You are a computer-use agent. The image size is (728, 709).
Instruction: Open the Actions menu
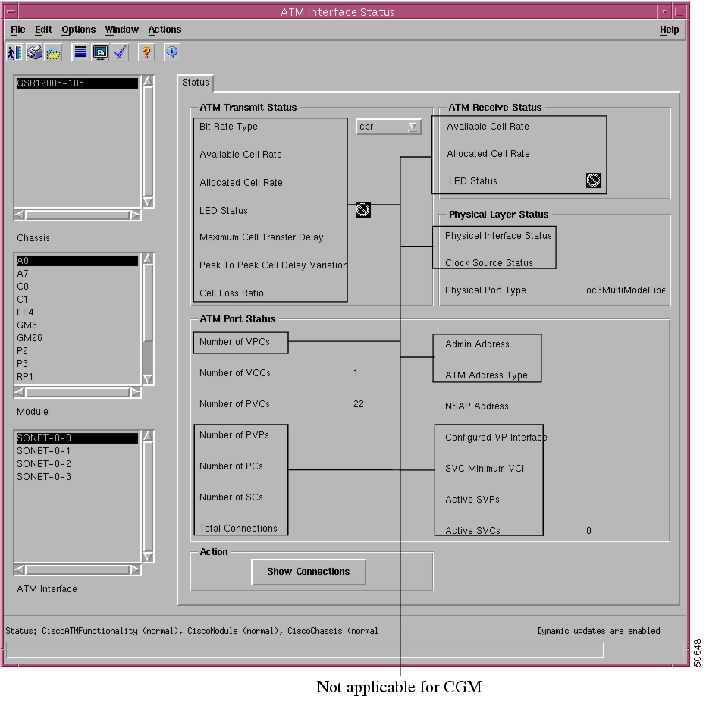point(165,30)
